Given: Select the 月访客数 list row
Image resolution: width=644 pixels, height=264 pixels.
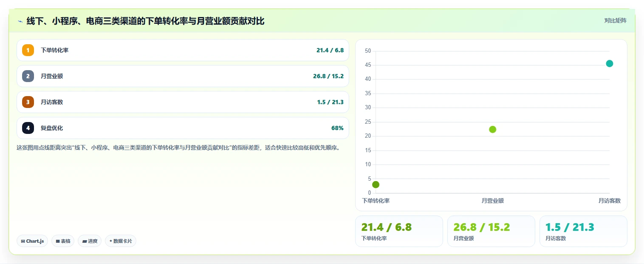Looking at the screenshot, I should [183, 102].
